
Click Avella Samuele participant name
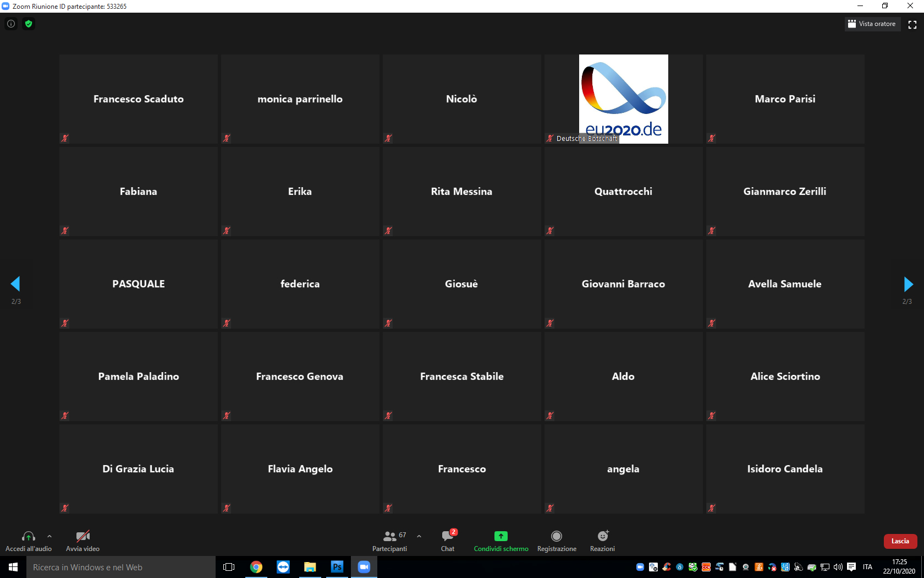click(x=785, y=284)
